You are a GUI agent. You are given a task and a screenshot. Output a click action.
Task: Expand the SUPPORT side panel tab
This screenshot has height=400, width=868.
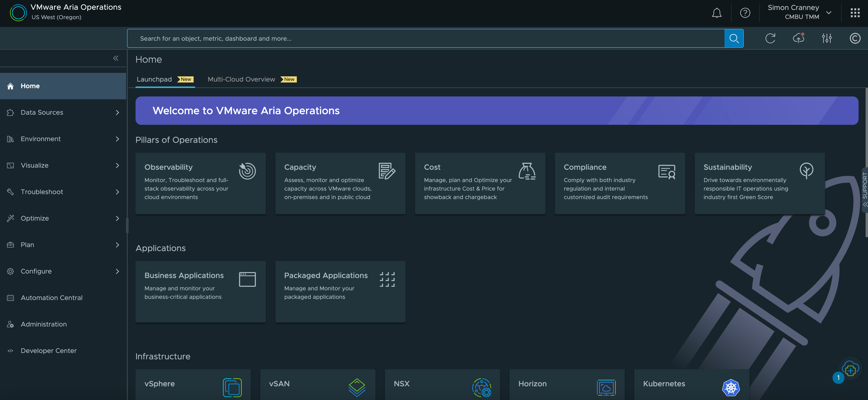point(865,190)
